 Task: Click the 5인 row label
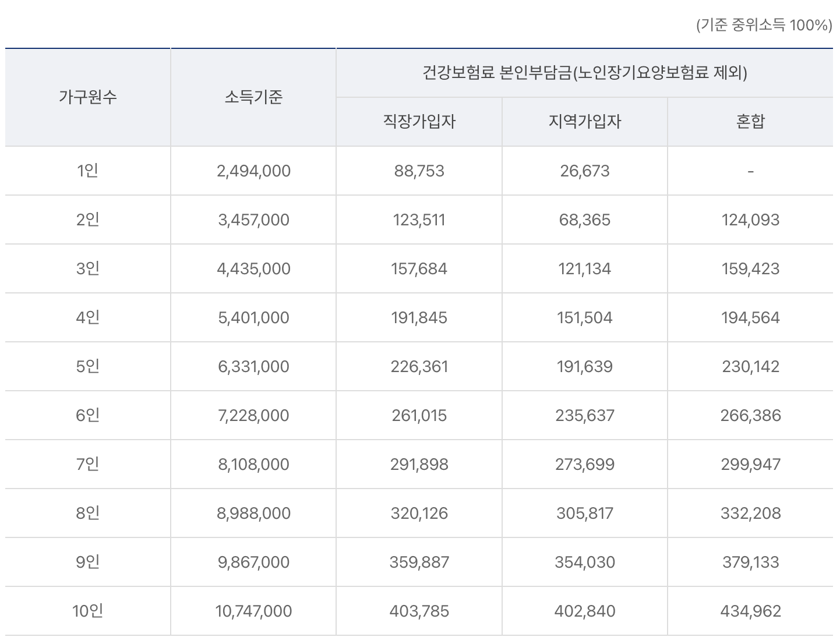pos(88,366)
